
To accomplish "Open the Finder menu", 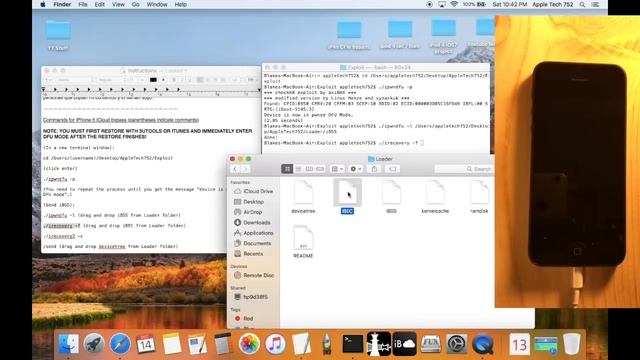I will click(62, 4).
